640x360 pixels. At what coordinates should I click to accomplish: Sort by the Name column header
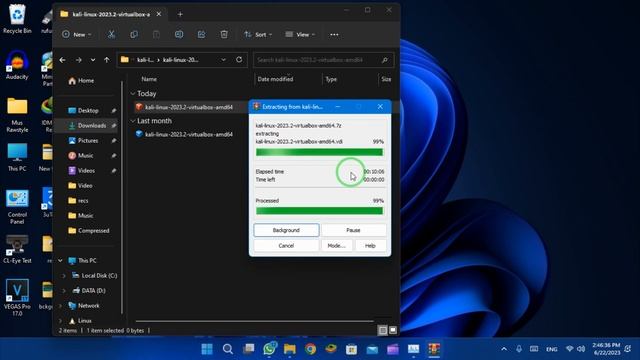pos(149,79)
